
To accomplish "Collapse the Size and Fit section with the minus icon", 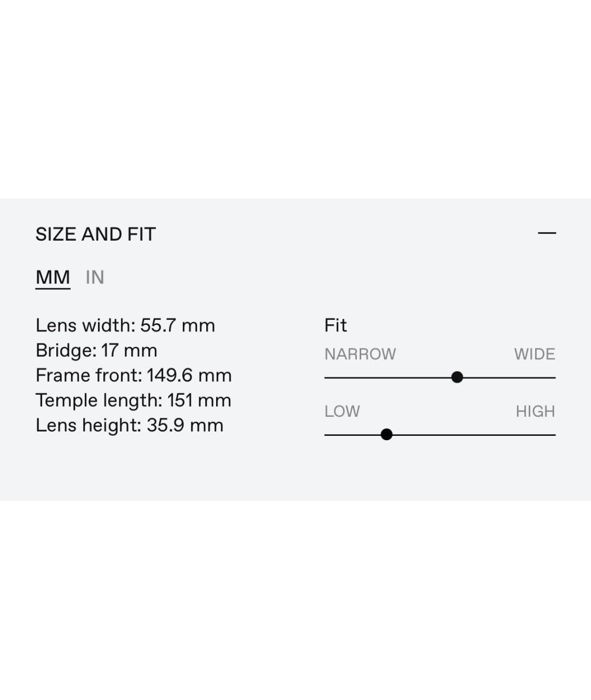I will coord(547,233).
